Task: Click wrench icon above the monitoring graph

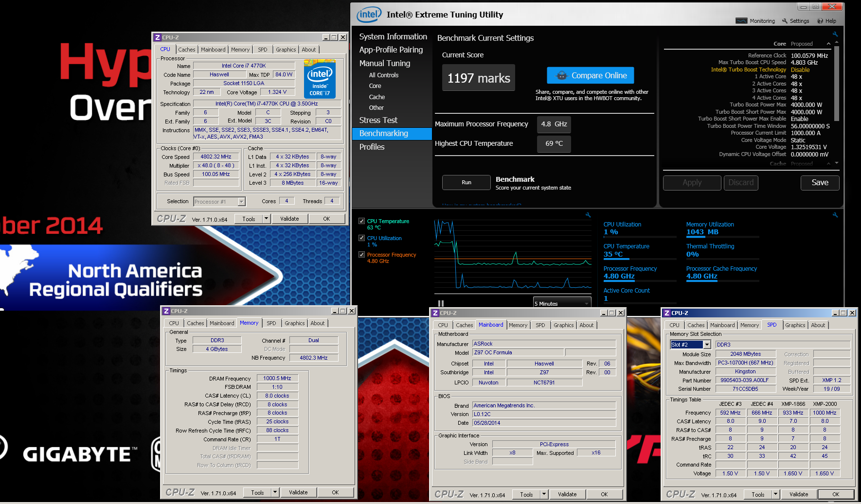Action: pos(588,215)
